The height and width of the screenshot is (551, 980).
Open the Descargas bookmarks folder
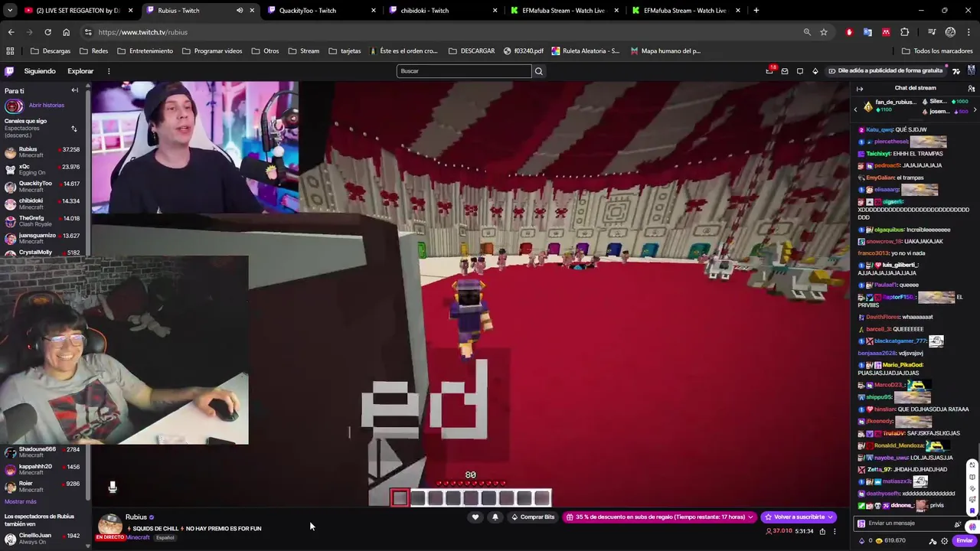[51, 51]
